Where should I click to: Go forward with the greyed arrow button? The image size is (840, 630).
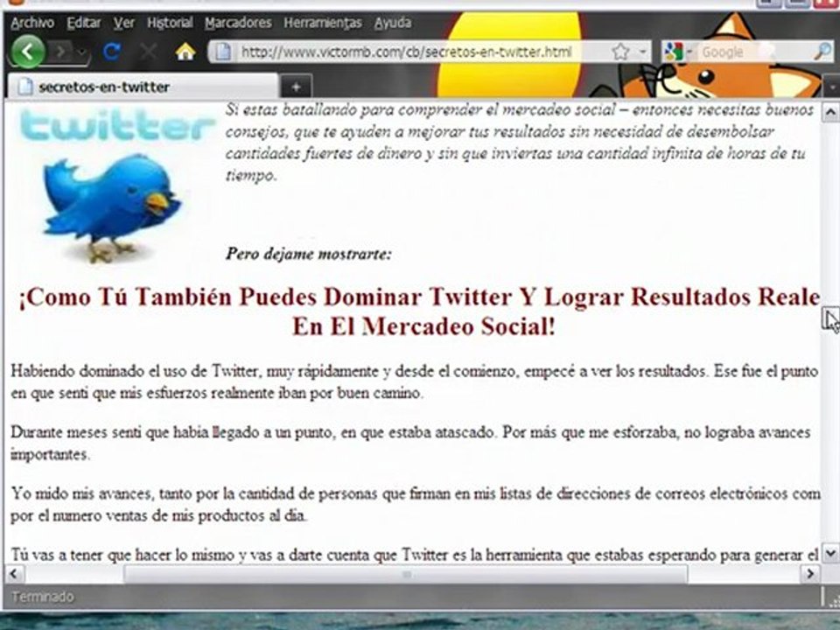(x=61, y=52)
